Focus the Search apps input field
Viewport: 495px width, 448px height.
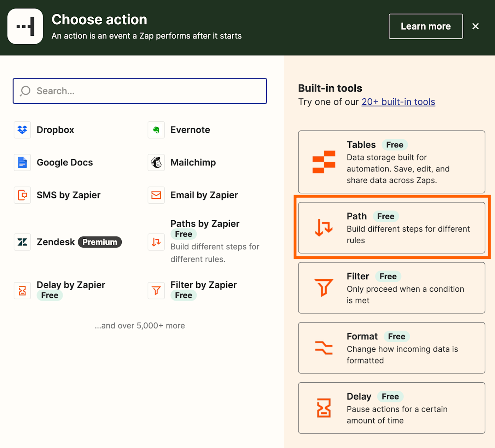[x=140, y=91]
